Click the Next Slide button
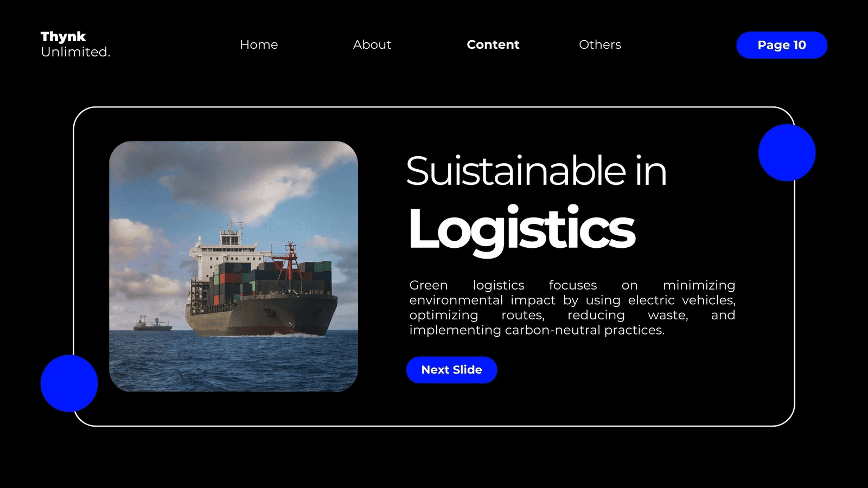The height and width of the screenshot is (488, 868). pos(451,370)
